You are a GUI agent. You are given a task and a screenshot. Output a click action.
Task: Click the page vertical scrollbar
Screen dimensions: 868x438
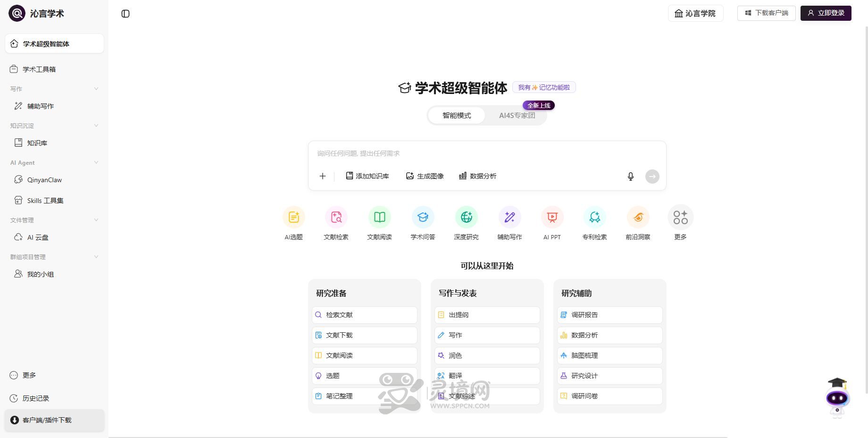click(866, 210)
